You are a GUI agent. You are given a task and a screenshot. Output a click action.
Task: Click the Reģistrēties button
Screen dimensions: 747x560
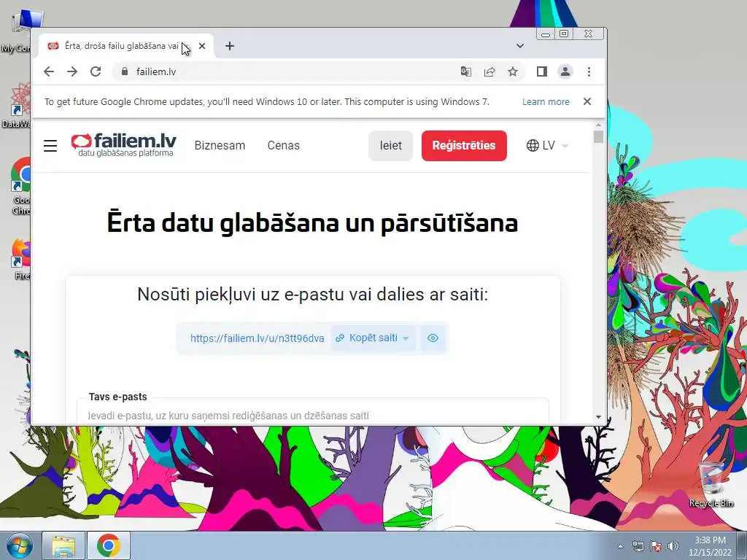[x=464, y=146]
